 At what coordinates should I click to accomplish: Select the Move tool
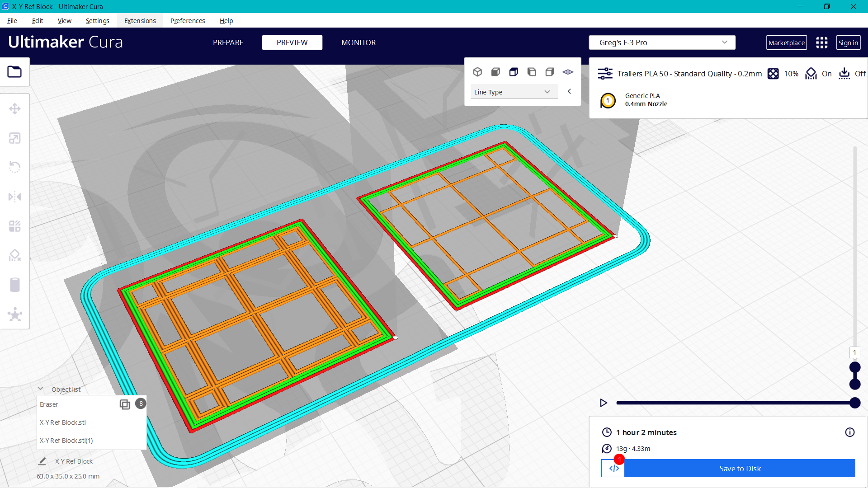pyautogui.click(x=15, y=108)
